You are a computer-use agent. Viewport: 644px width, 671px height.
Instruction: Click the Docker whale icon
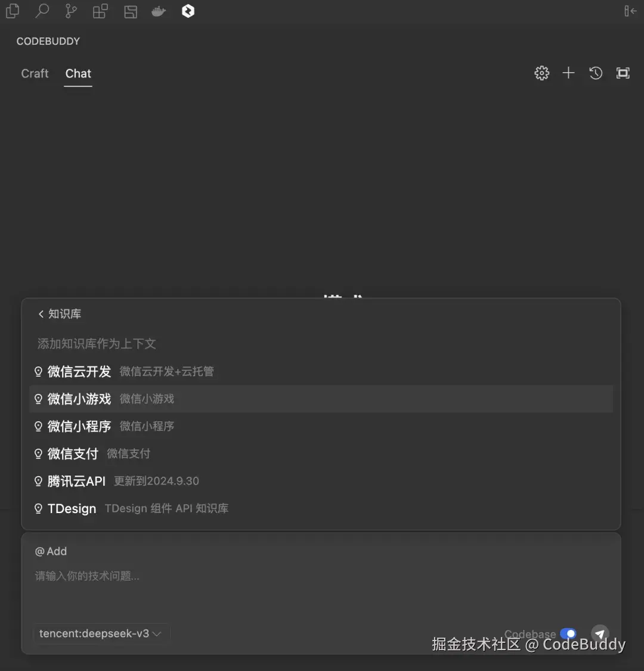[x=159, y=11]
